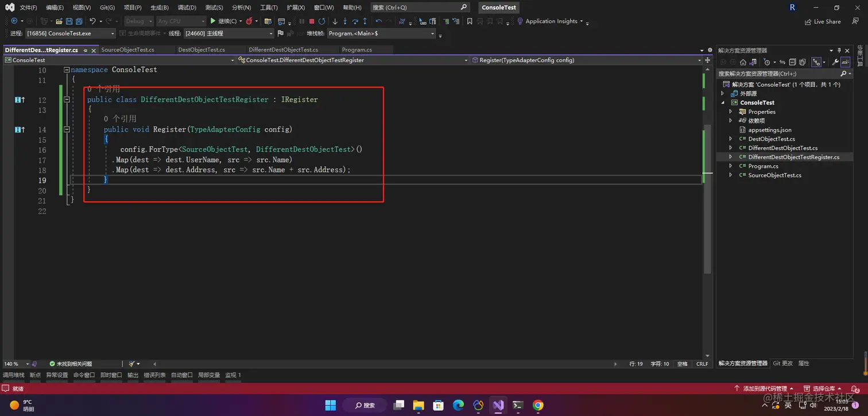Click the 继续(C) continue button

click(224, 21)
